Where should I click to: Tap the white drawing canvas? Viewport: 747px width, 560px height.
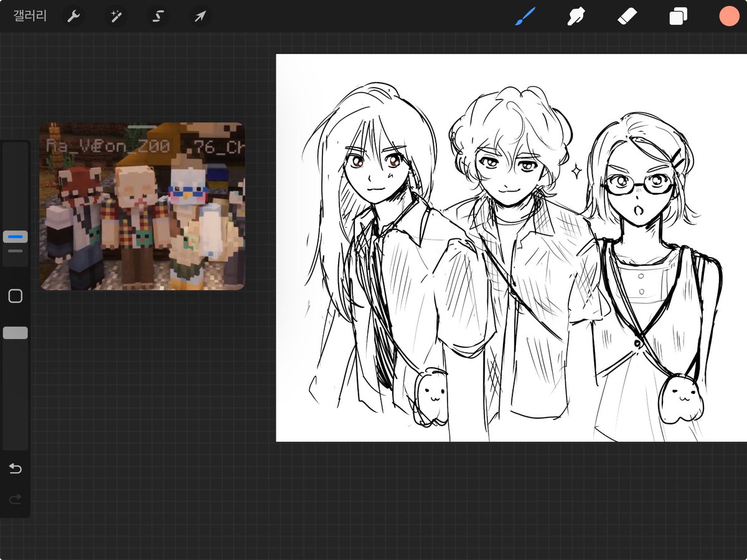click(x=511, y=248)
